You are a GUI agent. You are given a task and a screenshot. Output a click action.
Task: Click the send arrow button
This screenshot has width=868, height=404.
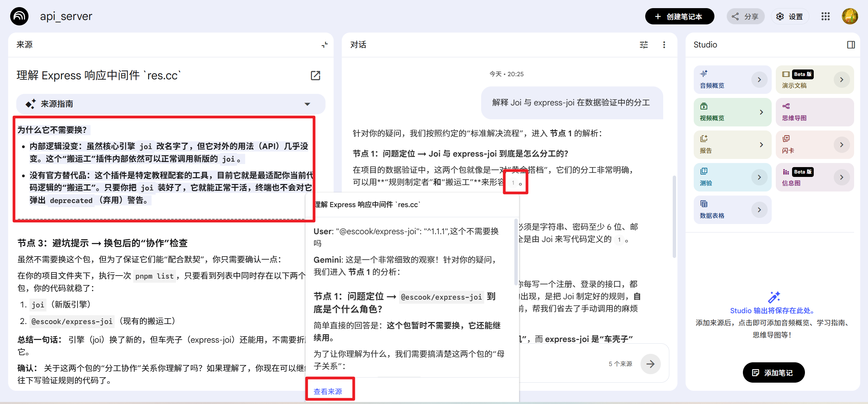650,364
